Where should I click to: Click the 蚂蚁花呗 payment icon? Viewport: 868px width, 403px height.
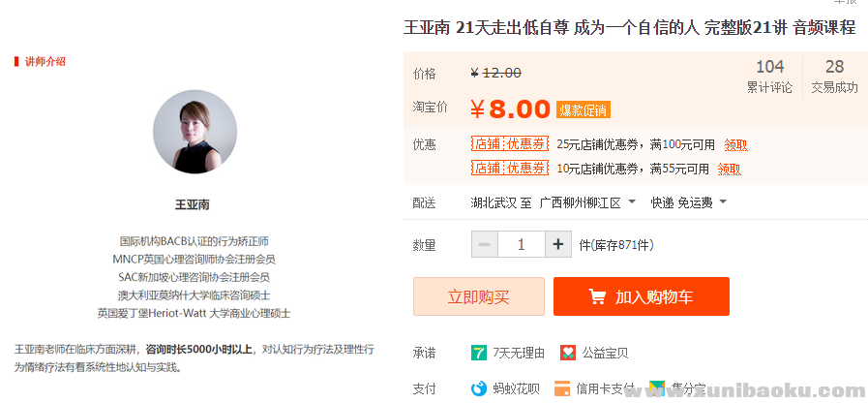pyautogui.click(x=478, y=388)
